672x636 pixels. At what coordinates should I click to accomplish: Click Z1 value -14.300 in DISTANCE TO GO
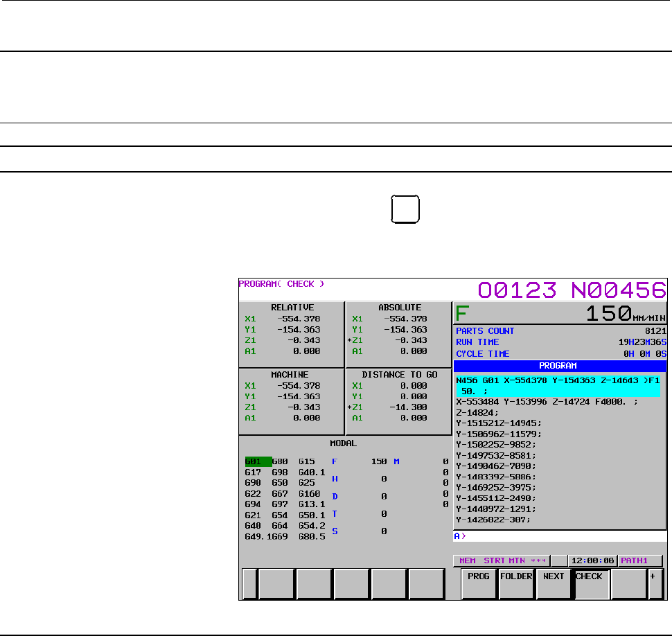[408, 407]
